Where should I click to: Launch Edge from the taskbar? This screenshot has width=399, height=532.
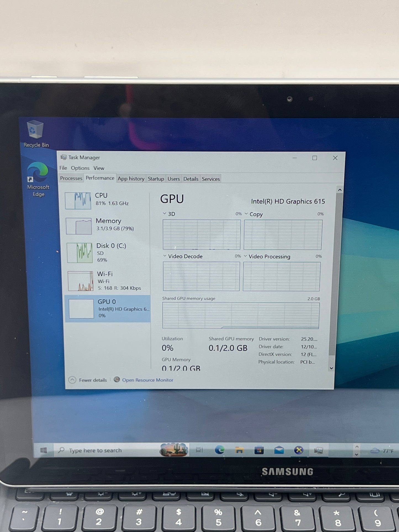click(x=220, y=450)
